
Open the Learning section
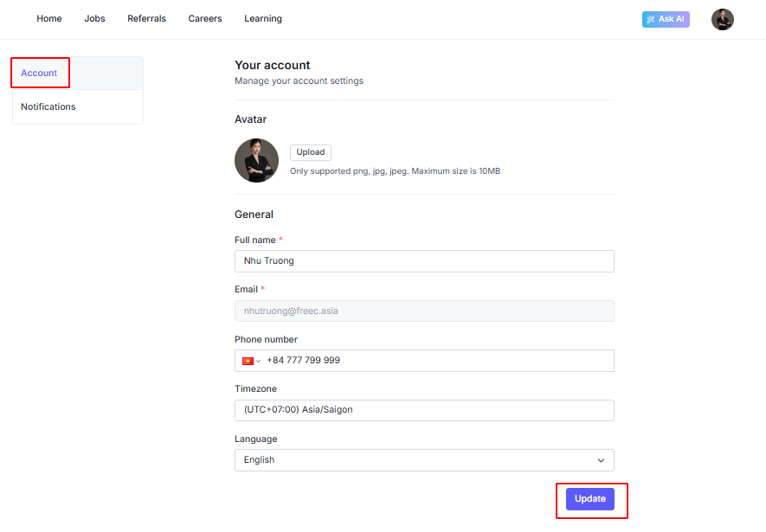263,18
